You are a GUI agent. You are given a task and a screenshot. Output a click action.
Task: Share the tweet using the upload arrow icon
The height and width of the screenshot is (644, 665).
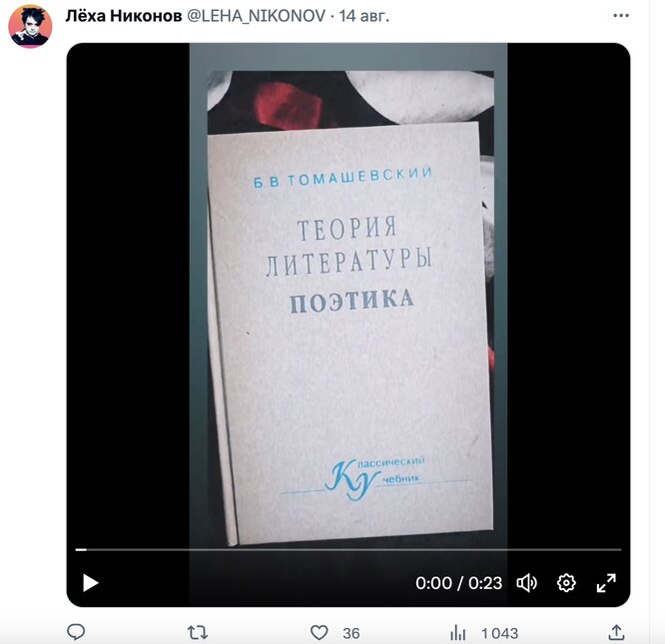(x=617, y=632)
